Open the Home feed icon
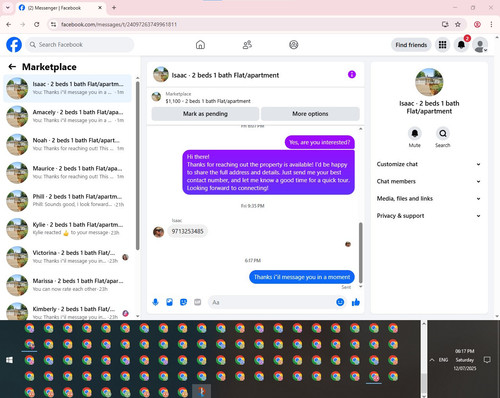Screen dimensions: 500x398 [x=200, y=45]
